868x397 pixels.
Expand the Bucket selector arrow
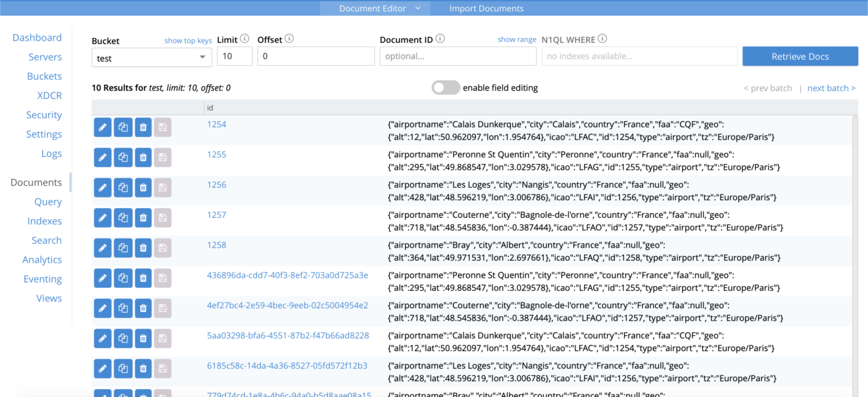(x=202, y=57)
